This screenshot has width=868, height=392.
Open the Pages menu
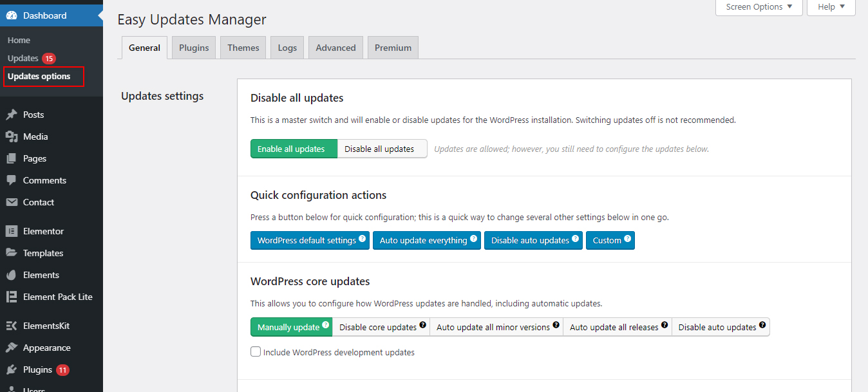tap(52, 158)
